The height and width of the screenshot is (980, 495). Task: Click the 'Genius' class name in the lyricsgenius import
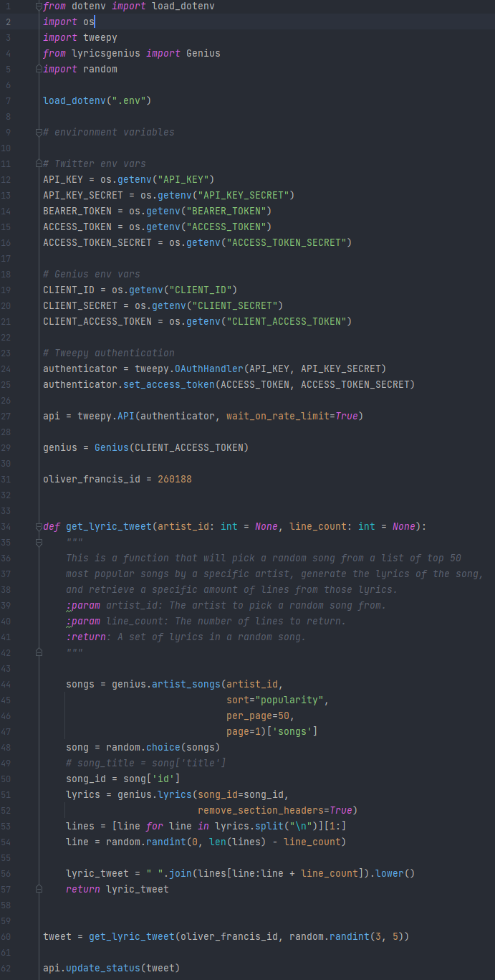[x=203, y=54]
